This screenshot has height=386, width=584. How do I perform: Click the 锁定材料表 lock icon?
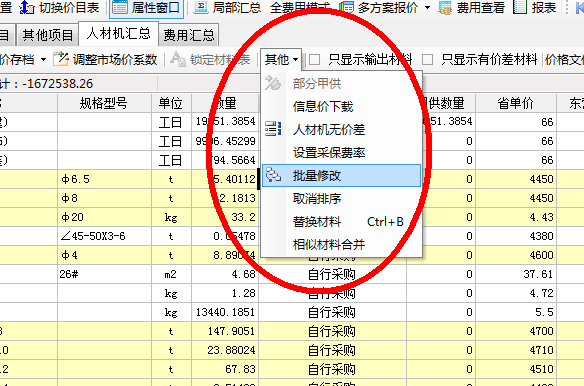[178, 59]
